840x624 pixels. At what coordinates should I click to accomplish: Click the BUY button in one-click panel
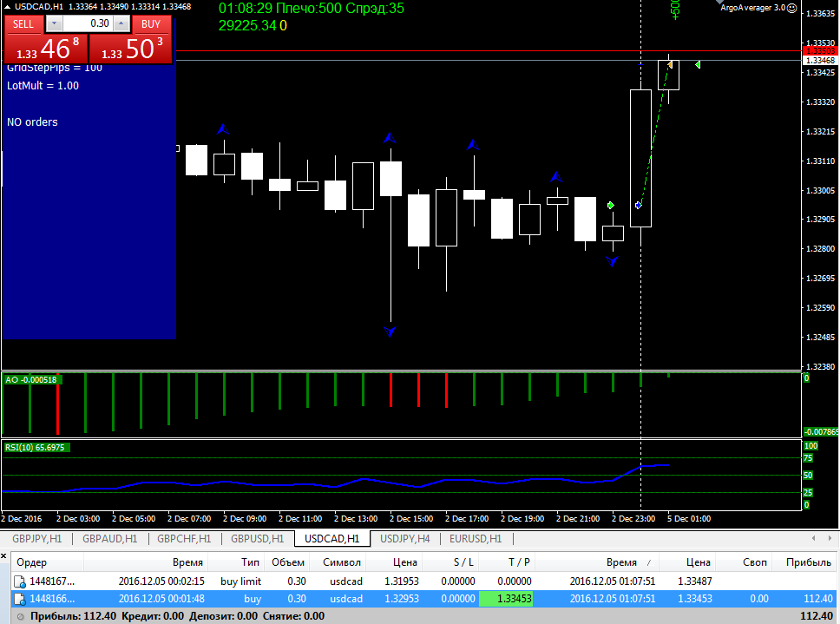(151, 24)
